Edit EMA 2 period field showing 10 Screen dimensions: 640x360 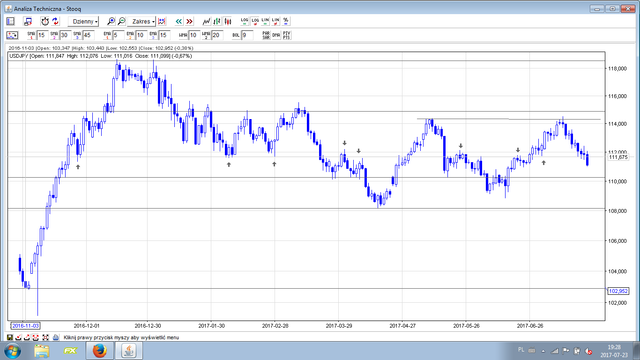click(141, 36)
